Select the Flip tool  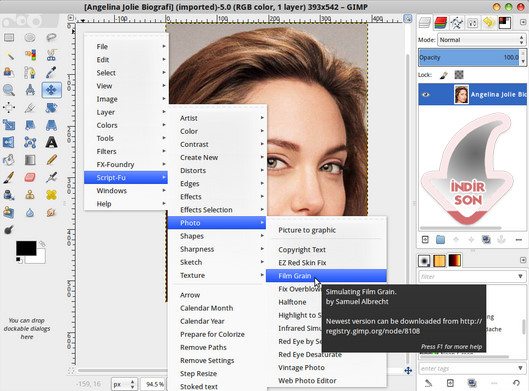9,142
